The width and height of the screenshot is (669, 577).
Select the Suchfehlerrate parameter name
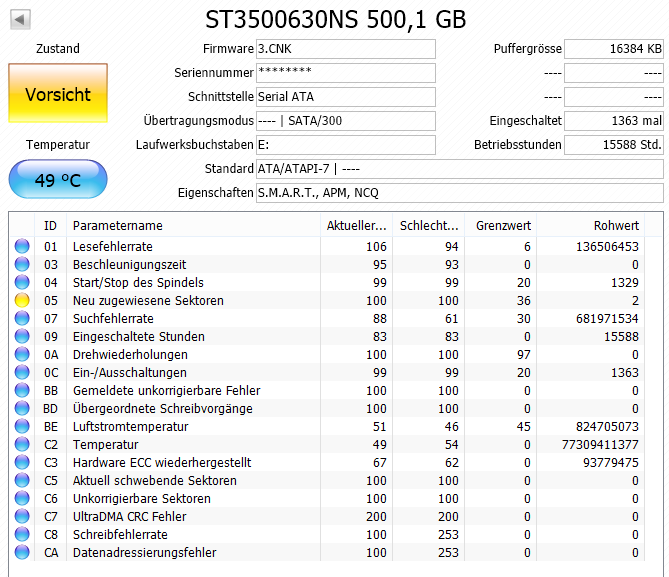(113, 319)
